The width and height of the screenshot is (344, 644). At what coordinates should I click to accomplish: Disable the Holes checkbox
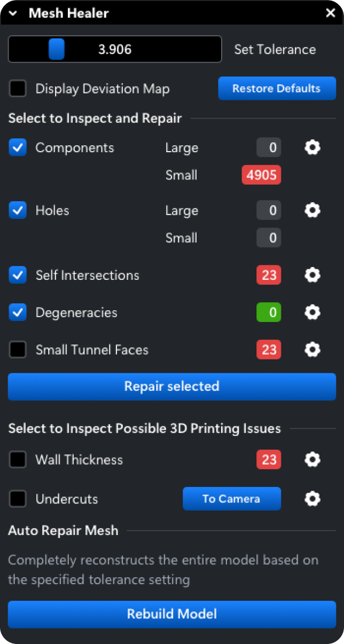tap(18, 210)
